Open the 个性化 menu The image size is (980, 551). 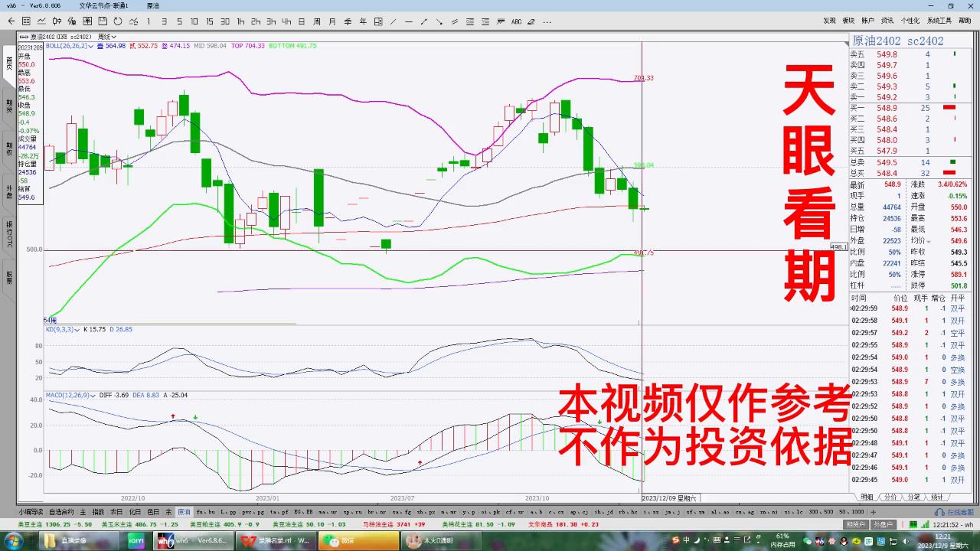click(x=910, y=21)
